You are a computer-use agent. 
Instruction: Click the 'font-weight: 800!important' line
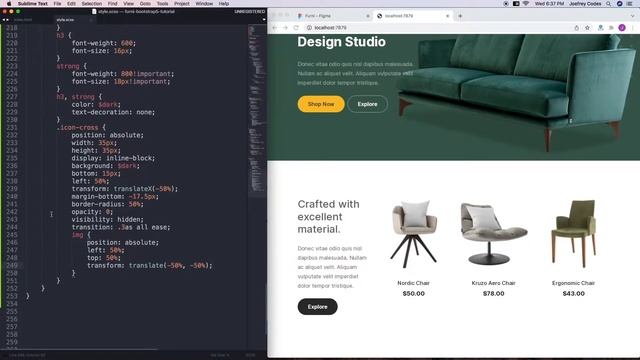(123, 74)
